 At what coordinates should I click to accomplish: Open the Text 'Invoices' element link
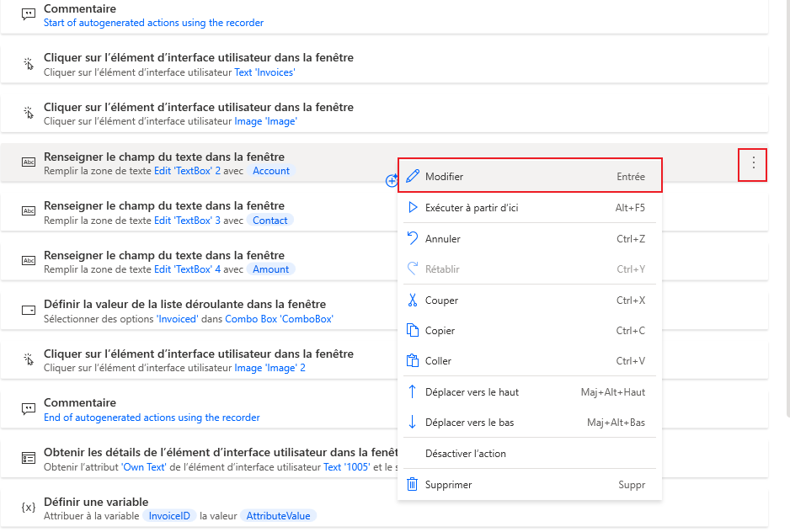click(x=264, y=72)
